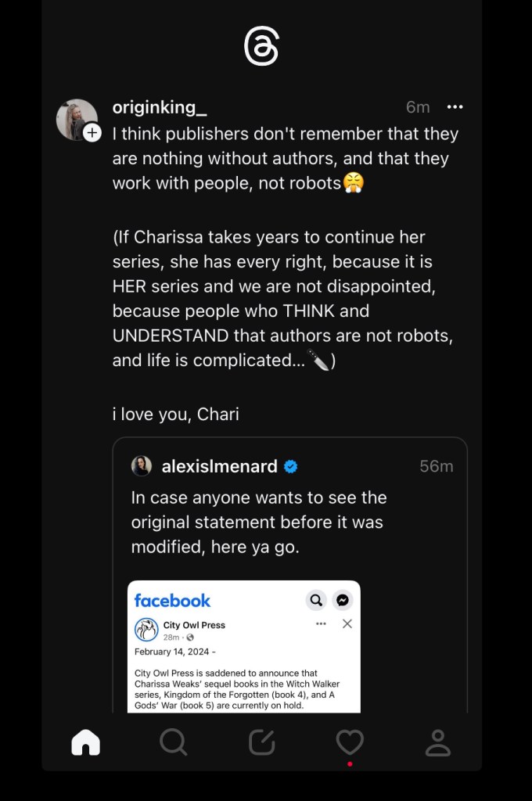Tap the 6m timestamp on the post
This screenshot has width=532, height=801.
[x=418, y=107]
